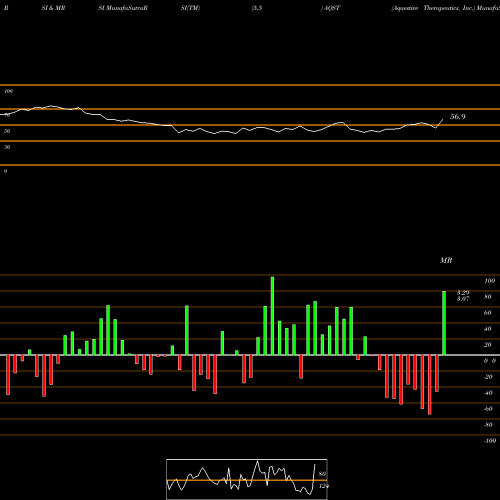Click the tallest green MR bar

[272, 316]
